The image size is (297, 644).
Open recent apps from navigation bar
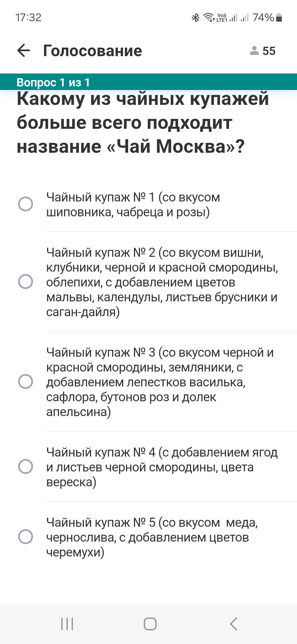coord(67,624)
